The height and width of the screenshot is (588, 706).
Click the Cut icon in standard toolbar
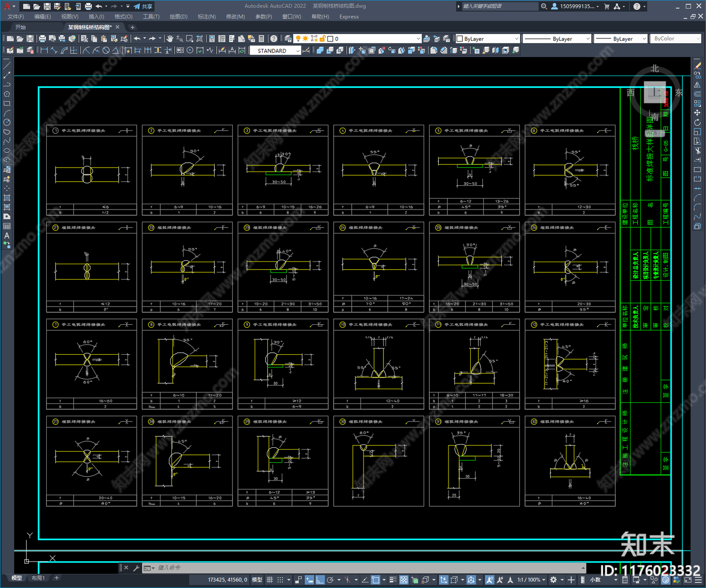pos(85,39)
